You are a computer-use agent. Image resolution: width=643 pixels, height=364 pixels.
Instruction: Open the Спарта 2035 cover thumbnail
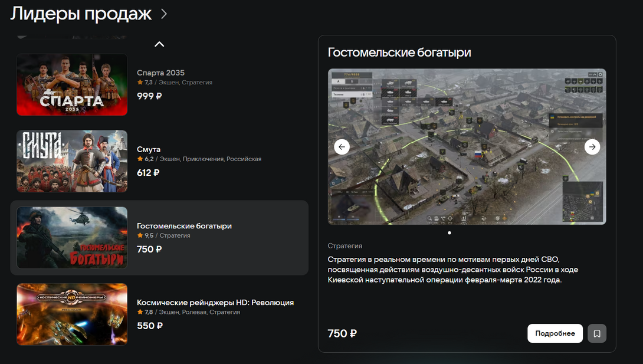coord(72,84)
